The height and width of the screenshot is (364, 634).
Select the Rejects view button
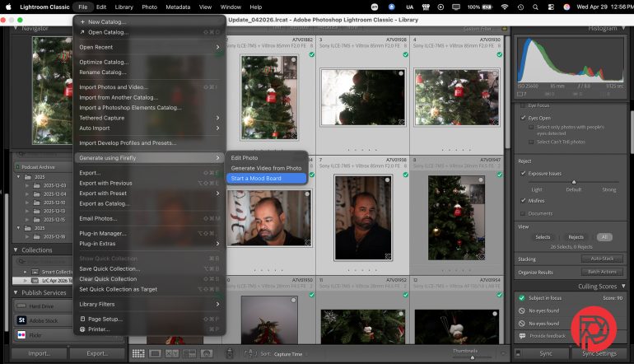tap(576, 237)
